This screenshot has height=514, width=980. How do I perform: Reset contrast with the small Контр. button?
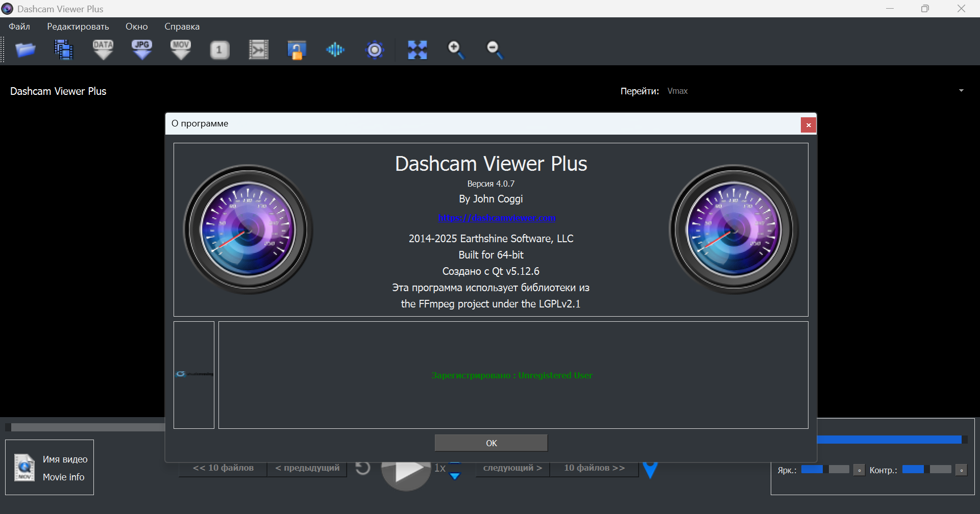[x=962, y=470]
